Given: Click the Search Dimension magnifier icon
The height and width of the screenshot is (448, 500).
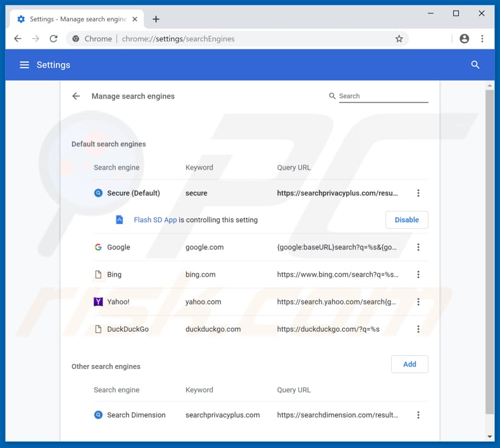Looking at the screenshot, I should coord(98,415).
